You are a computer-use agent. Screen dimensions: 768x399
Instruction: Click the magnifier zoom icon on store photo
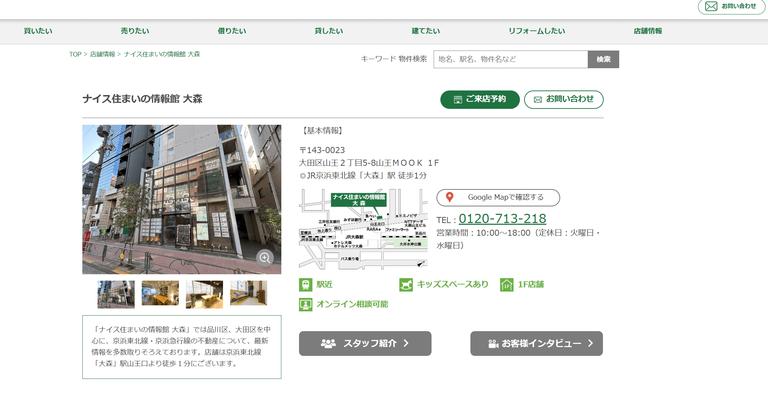pyautogui.click(x=265, y=258)
